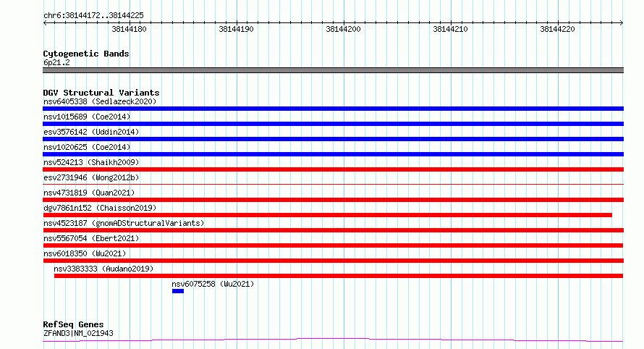Click the nsv6405338 (Sedlazeck2020) variant label
The height and width of the screenshot is (349, 644).
[100, 101]
